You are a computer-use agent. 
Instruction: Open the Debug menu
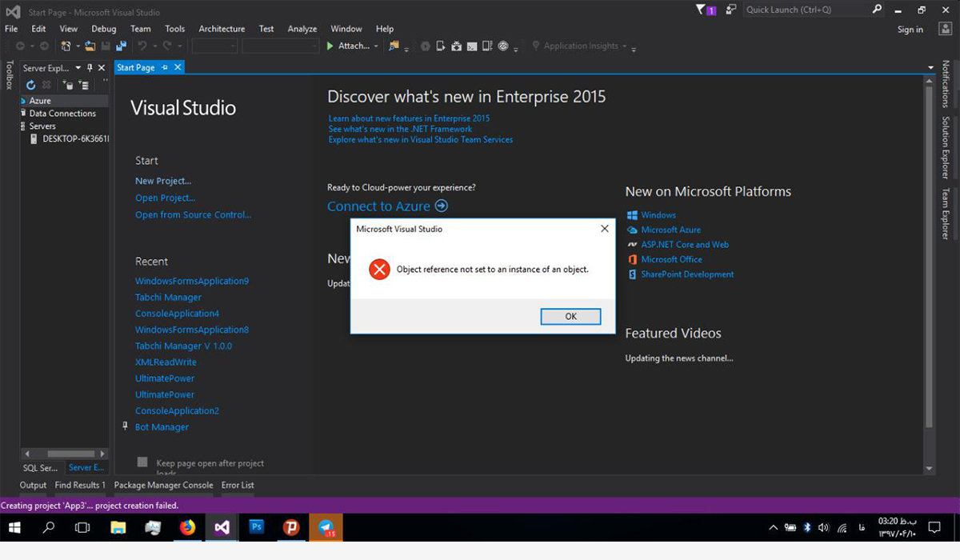point(104,29)
